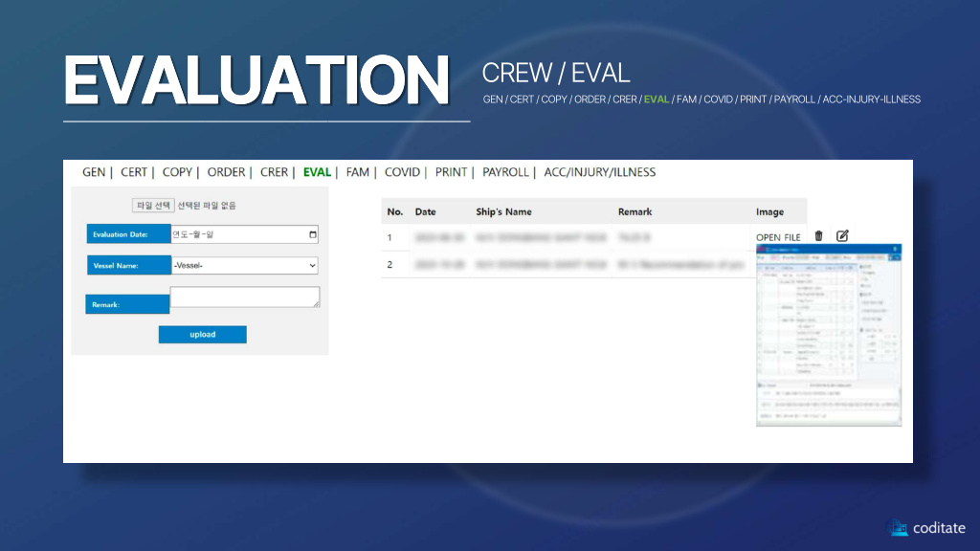Focus the Remark text area
The height and width of the screenshot is (551, 980).
[x=244, y=298]
